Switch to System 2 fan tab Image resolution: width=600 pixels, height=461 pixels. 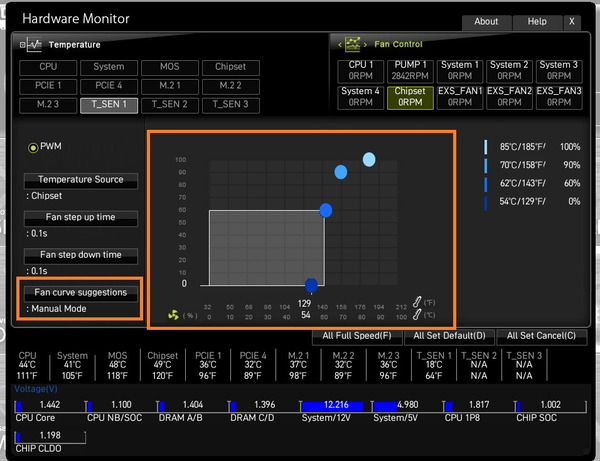point(509,71)
